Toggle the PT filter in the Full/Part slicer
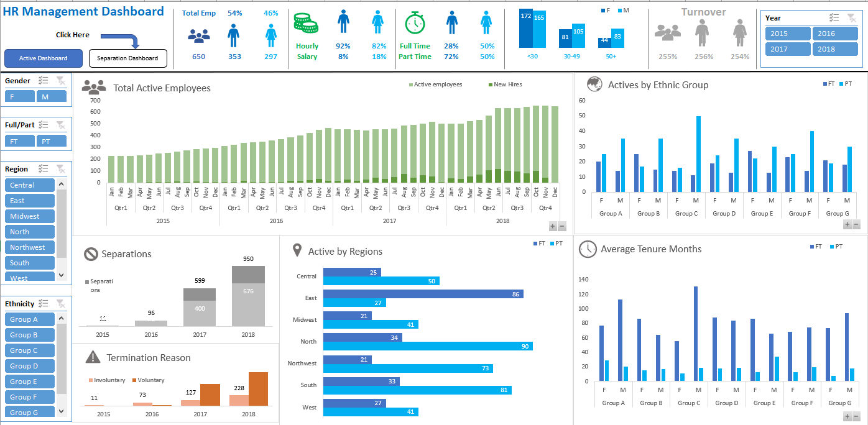 click(x=52, y=140)
